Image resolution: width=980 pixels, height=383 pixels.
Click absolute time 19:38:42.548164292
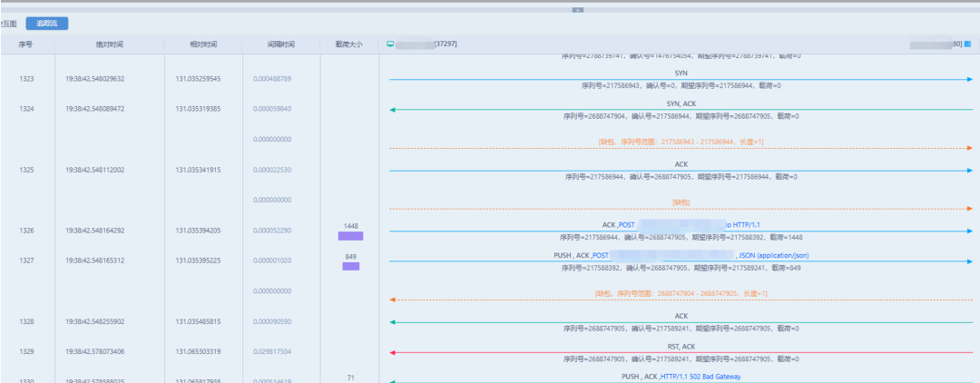[x=95, y=231]
